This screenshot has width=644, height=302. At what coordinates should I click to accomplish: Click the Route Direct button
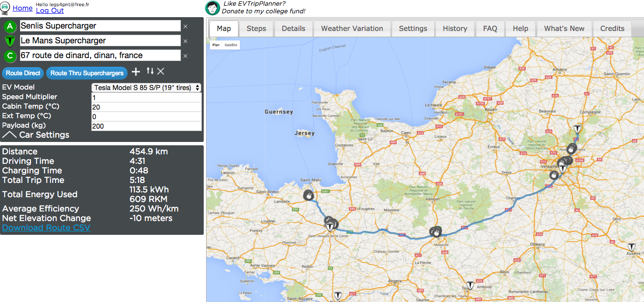coord(23,73)
